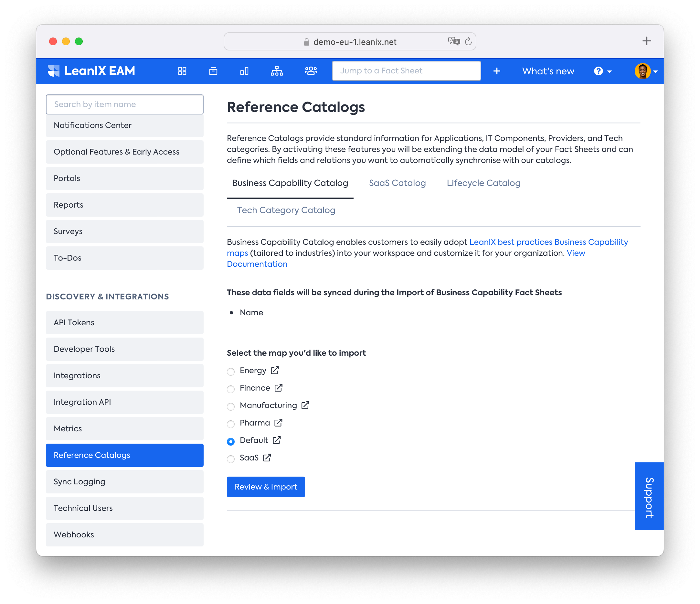The height and width of the screenshot is (604, 700).
Task: Follow LeanIX best practices Business Capability maps link
Action: pos(548,242)
